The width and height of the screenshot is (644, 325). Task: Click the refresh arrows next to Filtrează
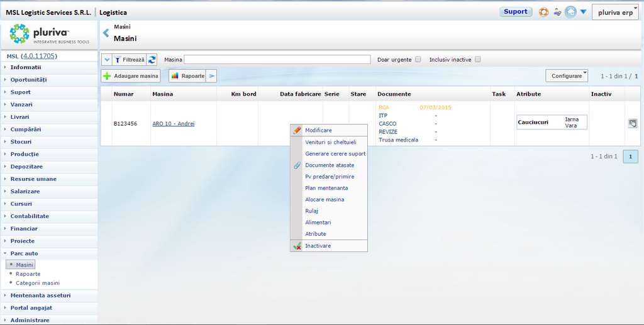152,60
